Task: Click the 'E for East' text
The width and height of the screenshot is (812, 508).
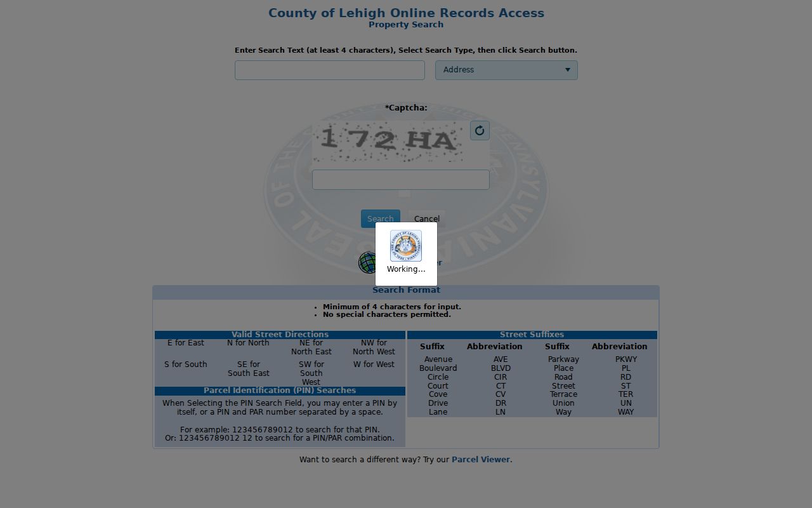Action: 186,343
